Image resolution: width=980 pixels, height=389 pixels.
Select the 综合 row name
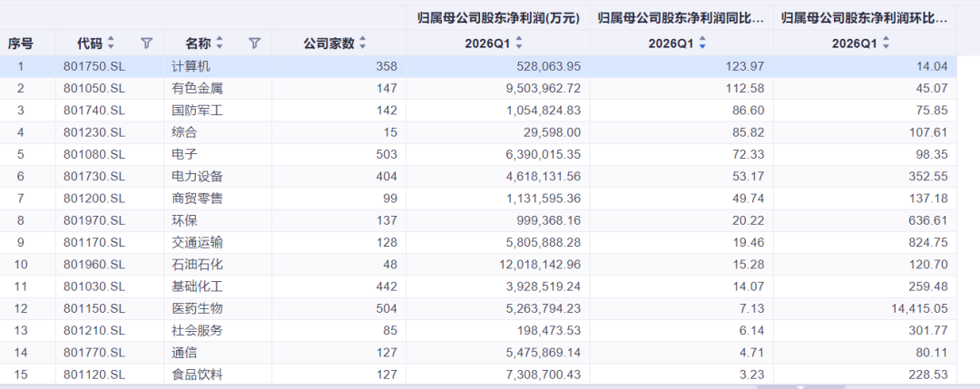point(184,132)
